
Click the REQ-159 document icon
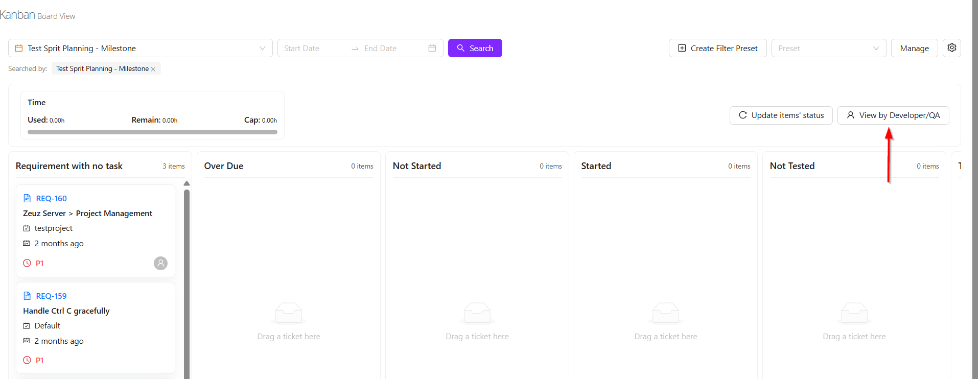[27, 296]
